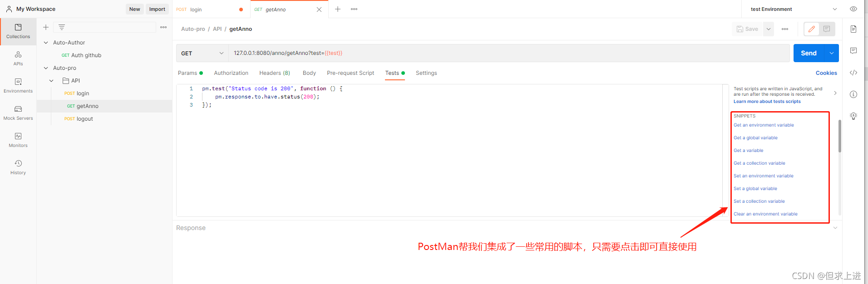Switch to the Authorization tab
The width and height of the screenshot is (868, 284).
pyautogui.click(x=231, y=73)
